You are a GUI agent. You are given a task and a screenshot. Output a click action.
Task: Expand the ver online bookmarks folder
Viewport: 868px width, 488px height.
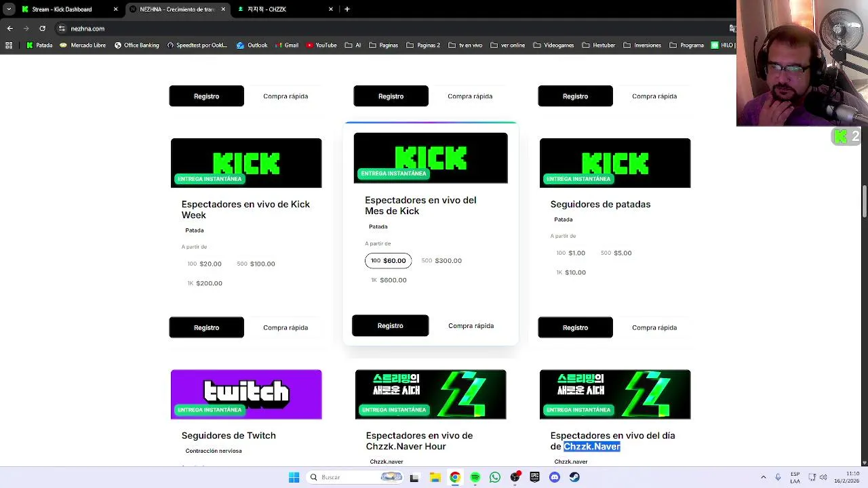(508, 45)
